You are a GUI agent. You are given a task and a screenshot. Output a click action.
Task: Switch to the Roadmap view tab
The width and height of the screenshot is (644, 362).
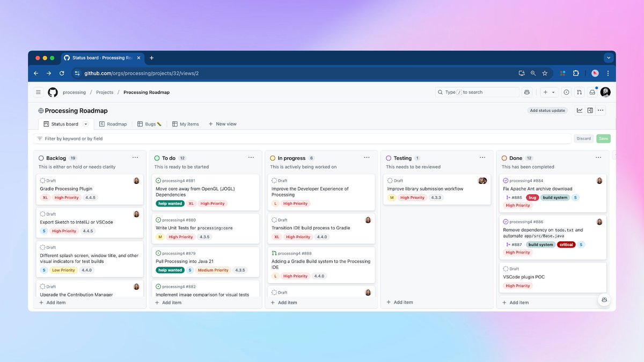coord(113,124)
